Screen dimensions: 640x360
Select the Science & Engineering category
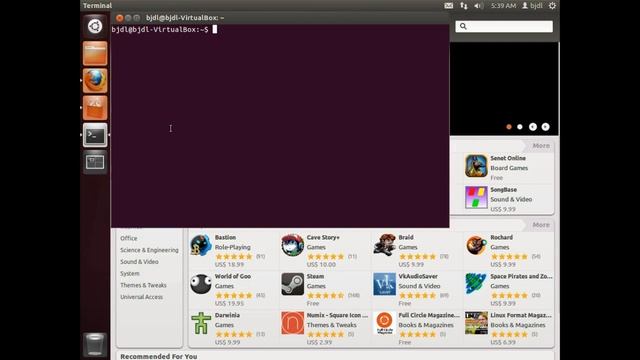point(149,250)
